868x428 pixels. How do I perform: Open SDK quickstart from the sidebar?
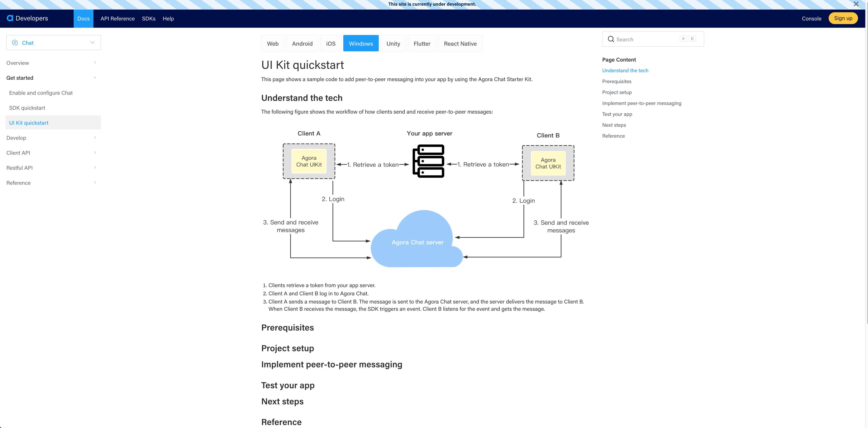pyautogui.click(x=27, y=107)
